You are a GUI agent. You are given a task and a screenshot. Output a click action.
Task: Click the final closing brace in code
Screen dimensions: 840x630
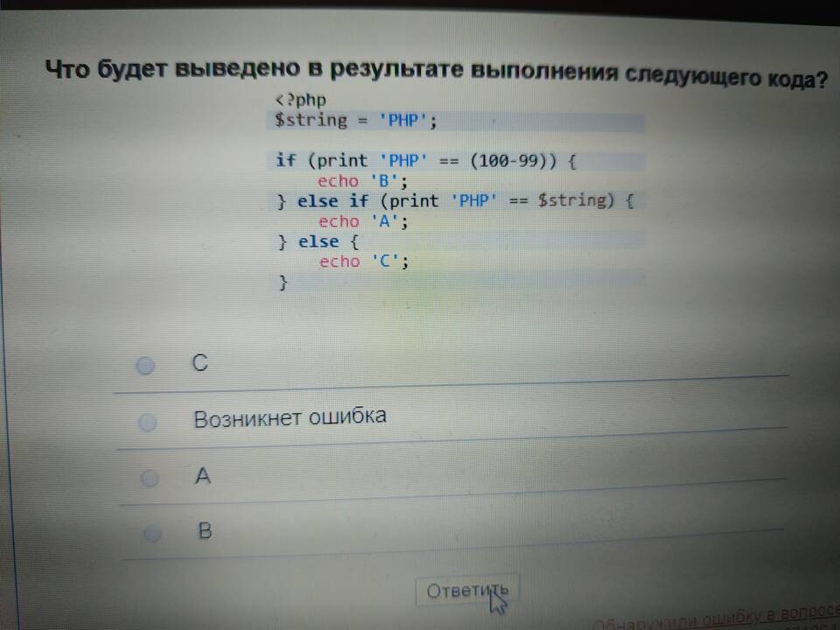click(283, 282)
